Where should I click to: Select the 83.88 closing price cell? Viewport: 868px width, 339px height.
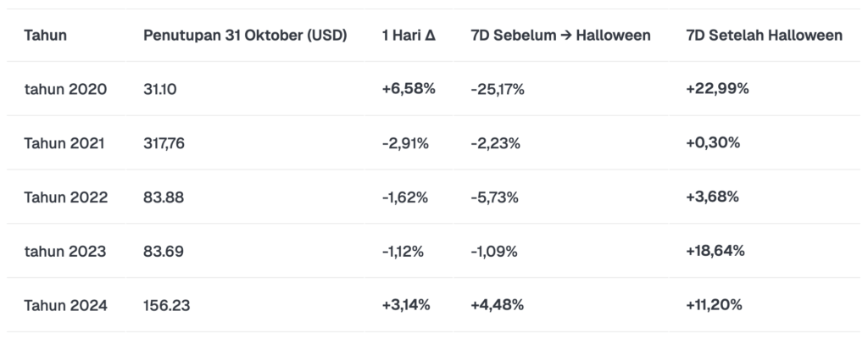165,197
